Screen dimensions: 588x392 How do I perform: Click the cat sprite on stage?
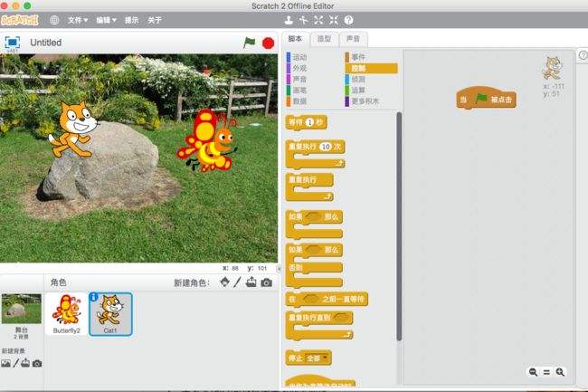click(x=74, y=129)
